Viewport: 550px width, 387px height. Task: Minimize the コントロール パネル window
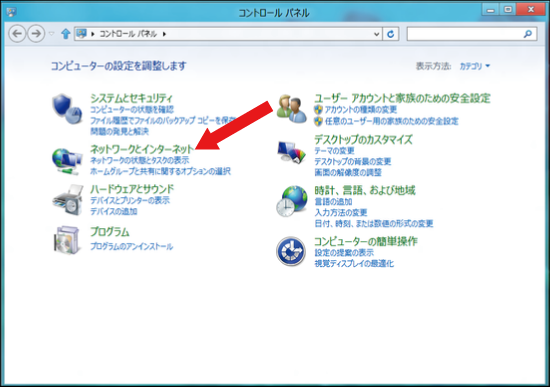tap(490, 10)
